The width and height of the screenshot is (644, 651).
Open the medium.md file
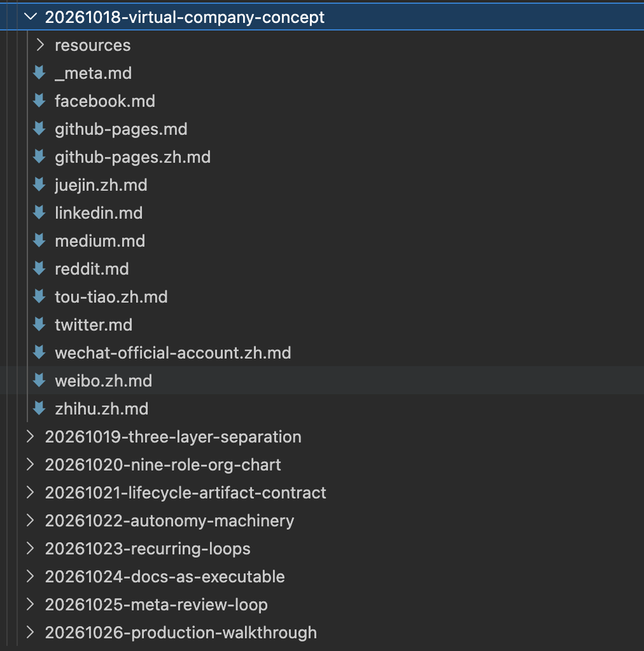pyautogui.click(x=100, y=241)
